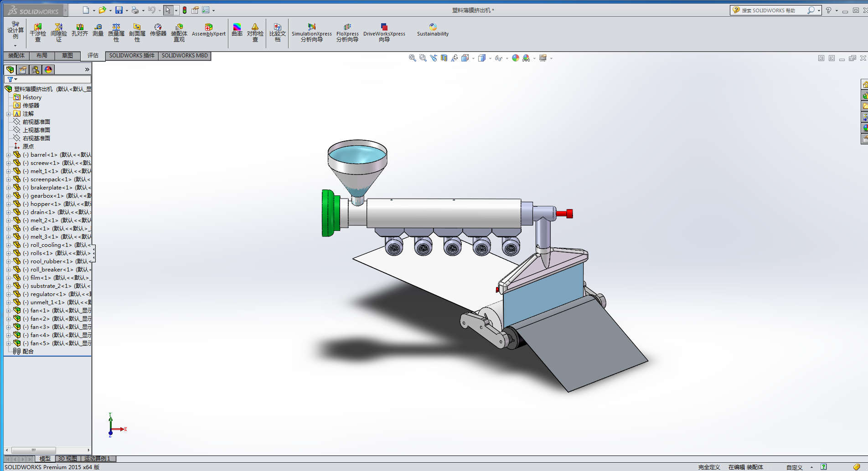The image size is (868, 471).
Task: Select the 测量 measure tool
Action: tap(98, 30)
